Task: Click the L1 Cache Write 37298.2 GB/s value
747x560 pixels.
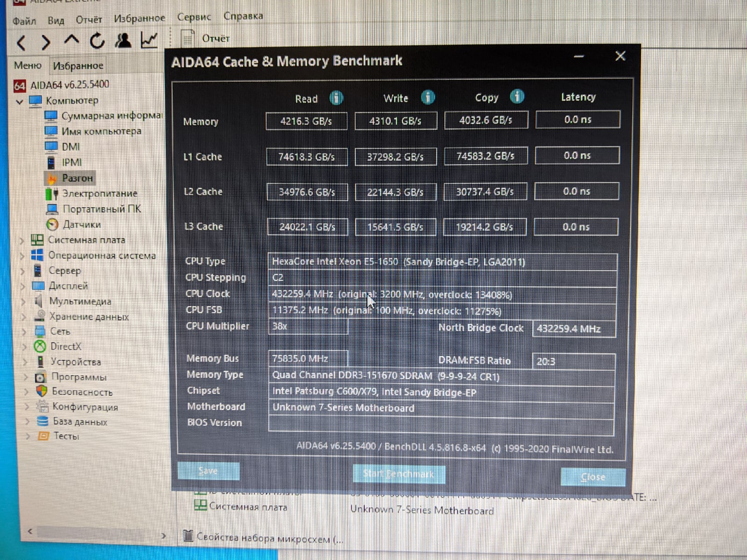Action: 395,157
